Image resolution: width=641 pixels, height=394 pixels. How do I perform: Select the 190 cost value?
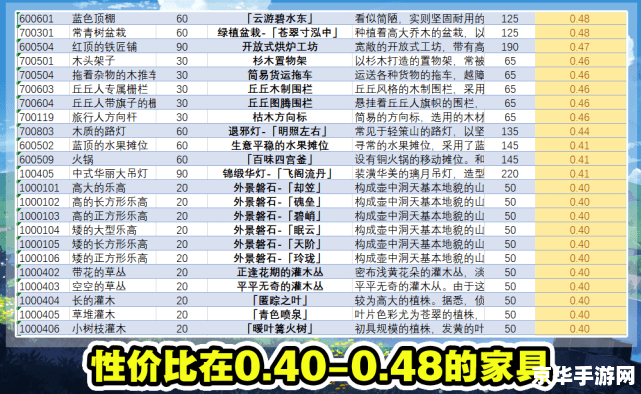point(510,47)
